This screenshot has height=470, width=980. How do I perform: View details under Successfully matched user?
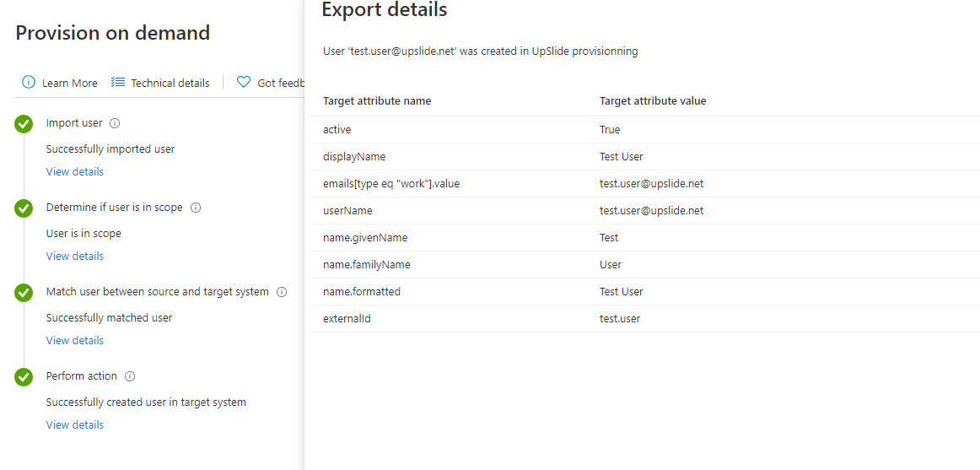tap(75, 340)
